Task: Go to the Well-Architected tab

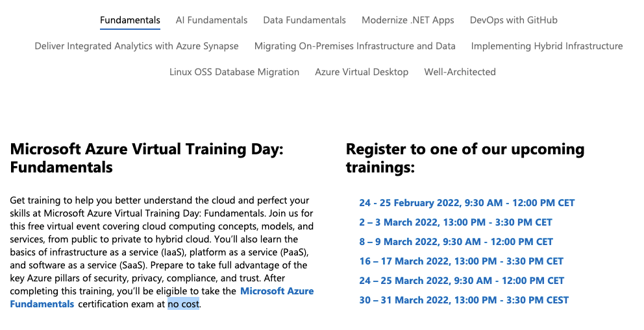Action: coord(460,72)
